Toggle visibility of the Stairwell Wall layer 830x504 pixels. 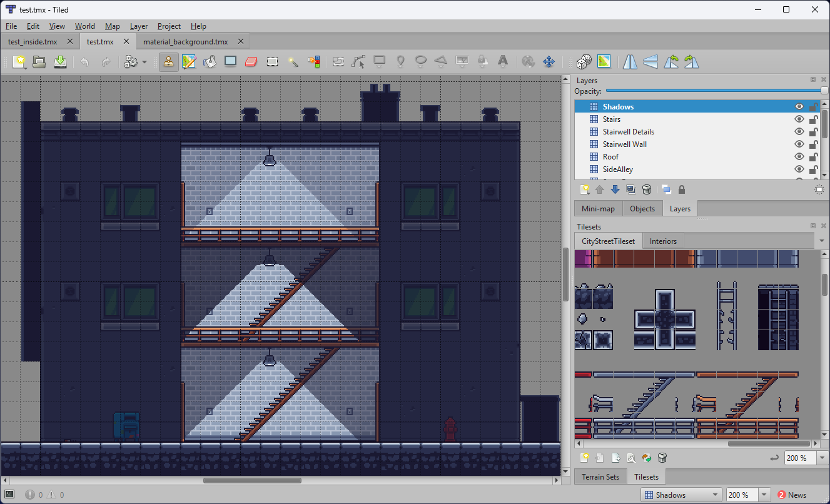tap(799, 144)
